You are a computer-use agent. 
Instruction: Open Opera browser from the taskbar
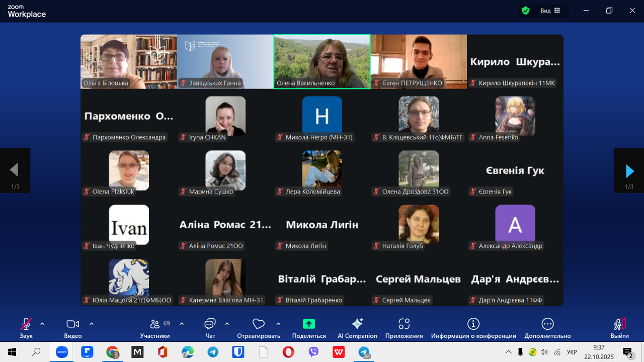point(288,352)
